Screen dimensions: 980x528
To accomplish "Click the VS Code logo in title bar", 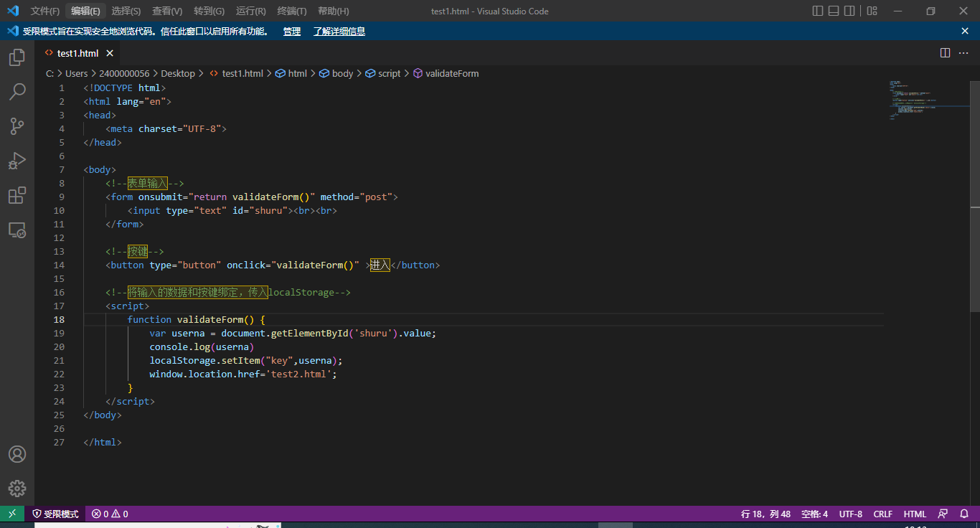I will pos(12,11).
